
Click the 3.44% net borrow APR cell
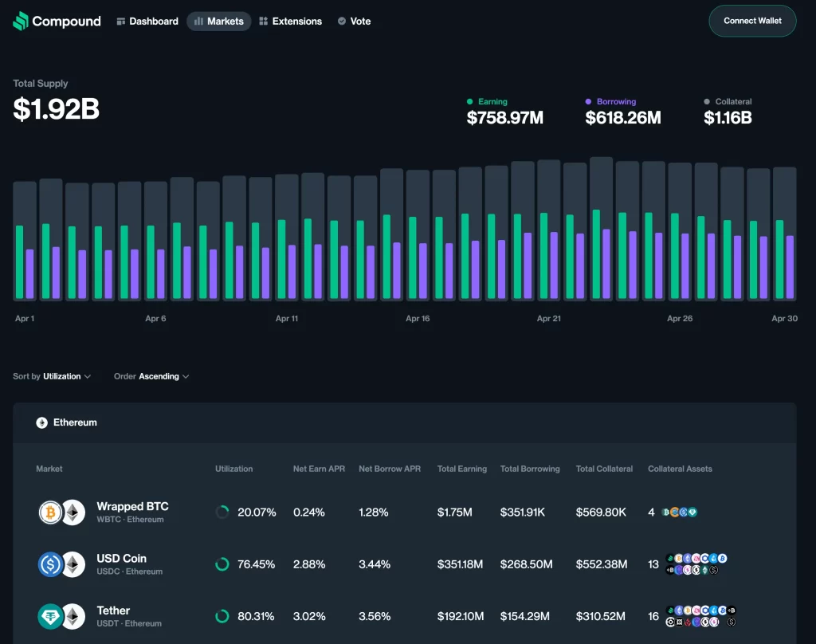[375, 564]
